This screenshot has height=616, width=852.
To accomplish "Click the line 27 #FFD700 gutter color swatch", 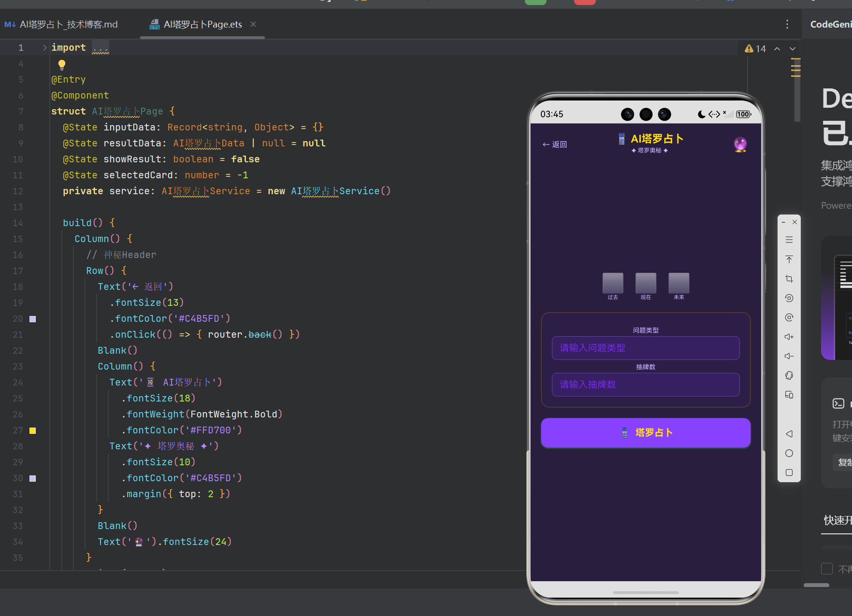I will point(33,430).
